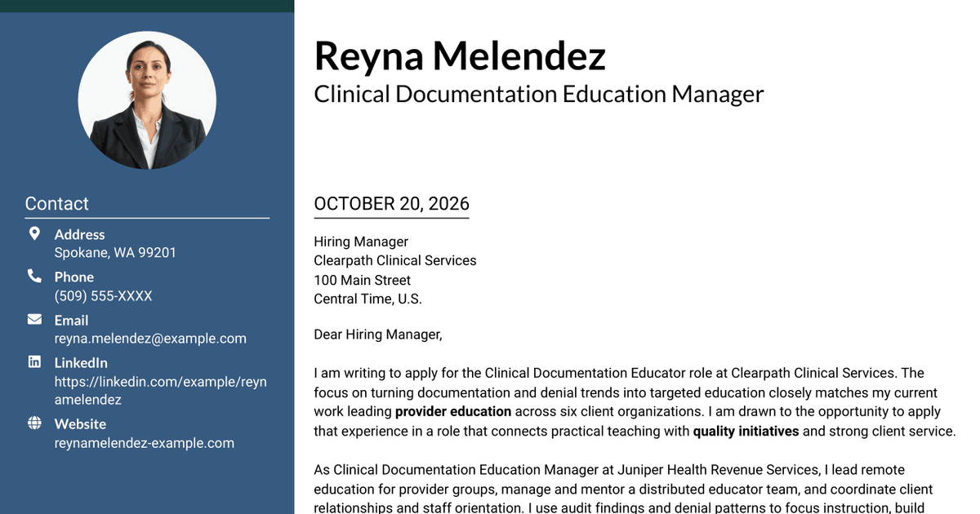
Task: Click the circular profile photo
Action: [x=147, y=100]
